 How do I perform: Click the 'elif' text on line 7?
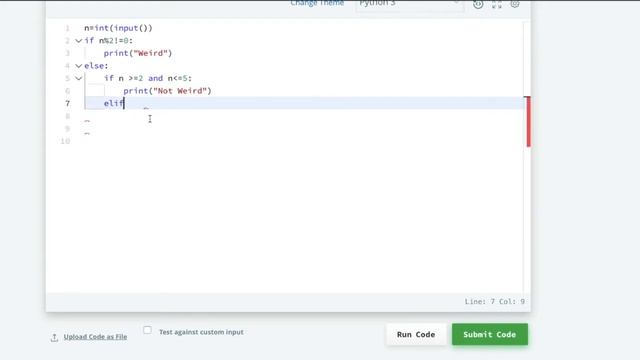click(113, 103)
